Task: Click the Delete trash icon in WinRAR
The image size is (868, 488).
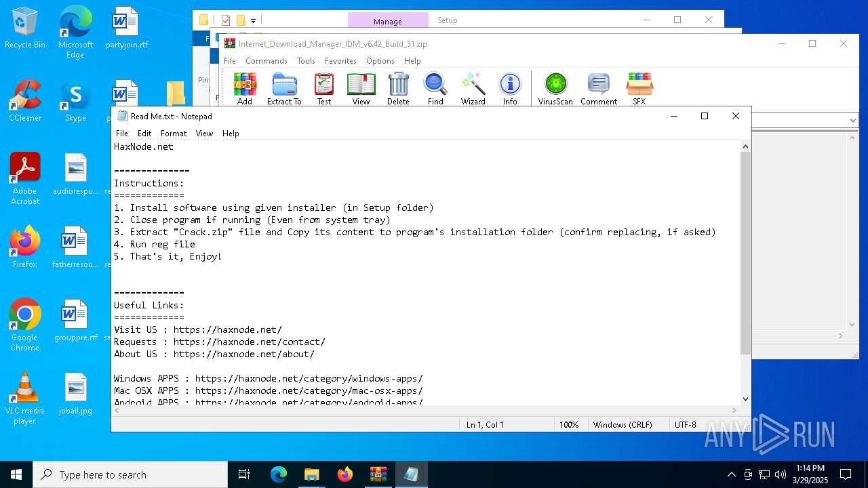Action: point(398,89)
